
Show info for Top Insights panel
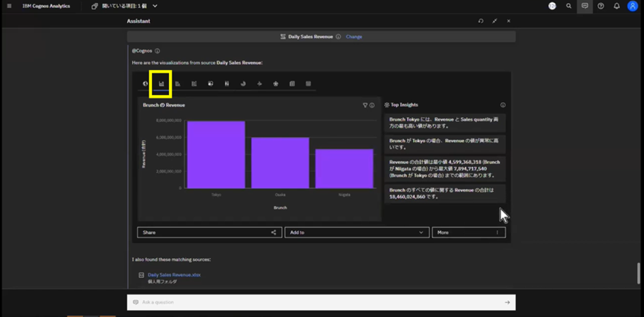tap(503, 105)
